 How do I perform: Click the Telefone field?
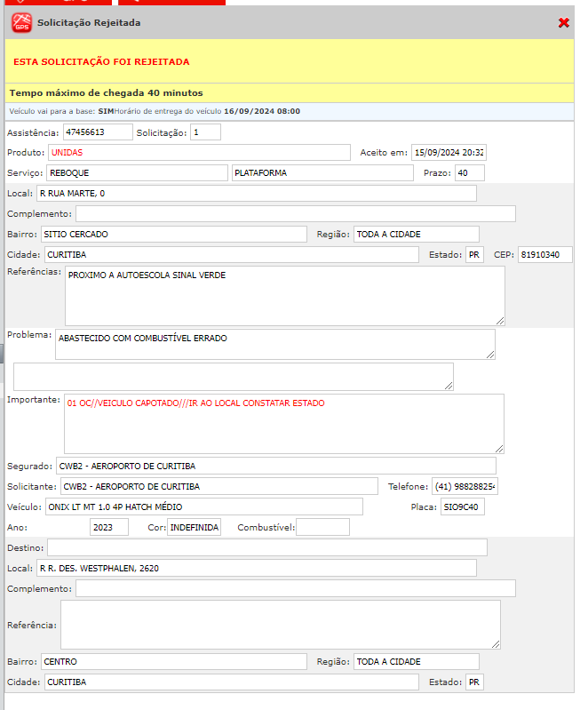(465, 486)
